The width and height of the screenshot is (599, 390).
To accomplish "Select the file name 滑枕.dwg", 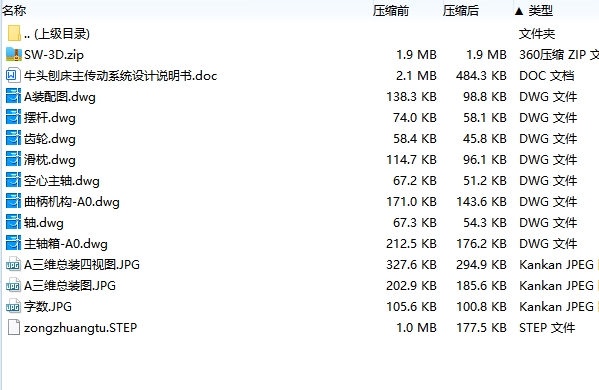I will [x=50, y=160].
